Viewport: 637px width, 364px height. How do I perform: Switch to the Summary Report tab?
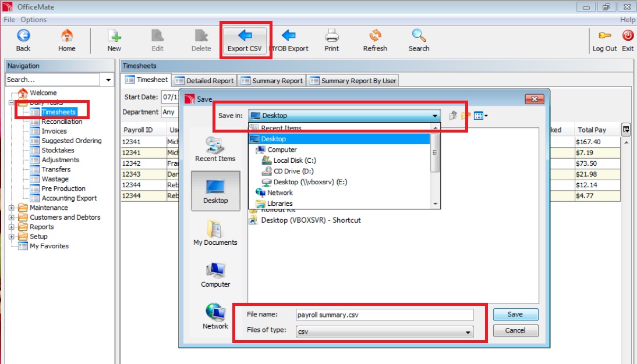pyautogui.click(x=272, y=81)
